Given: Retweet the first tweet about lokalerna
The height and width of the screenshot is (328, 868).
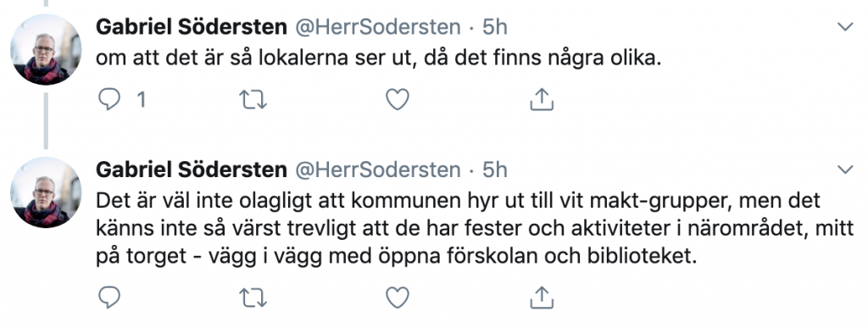Looking at the screenshot, I should pyautogui.click(x=253, y=99).
